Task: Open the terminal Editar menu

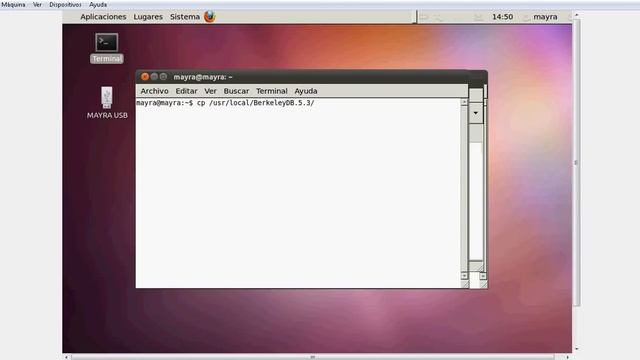Action: [186, 91]
